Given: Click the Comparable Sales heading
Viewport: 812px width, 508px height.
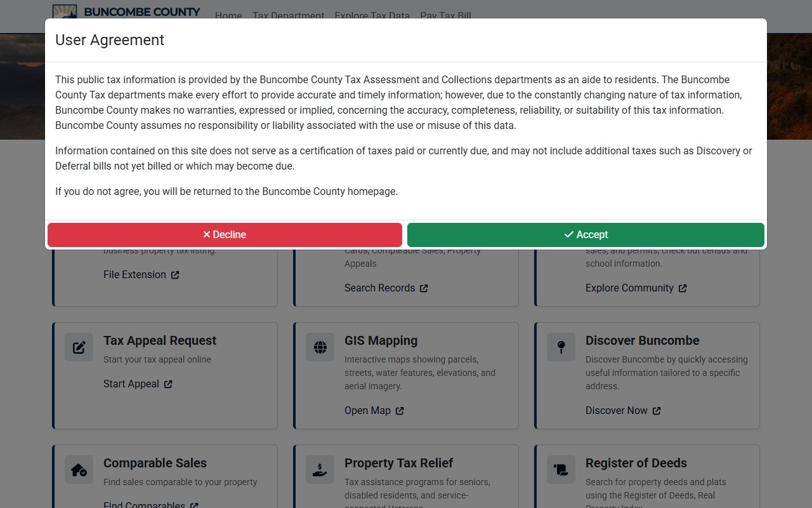Looking at the screenshot, I should click(x=155, y=463).
